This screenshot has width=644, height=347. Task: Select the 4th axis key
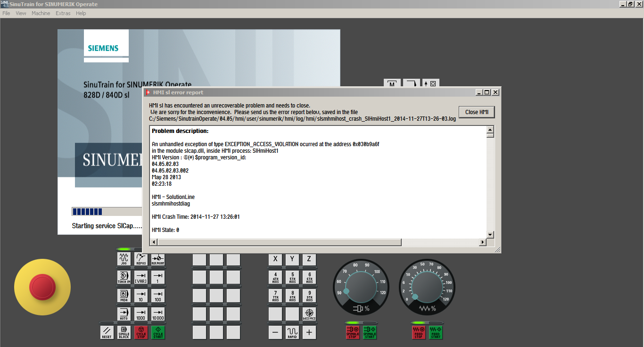(x=275, y=277)
